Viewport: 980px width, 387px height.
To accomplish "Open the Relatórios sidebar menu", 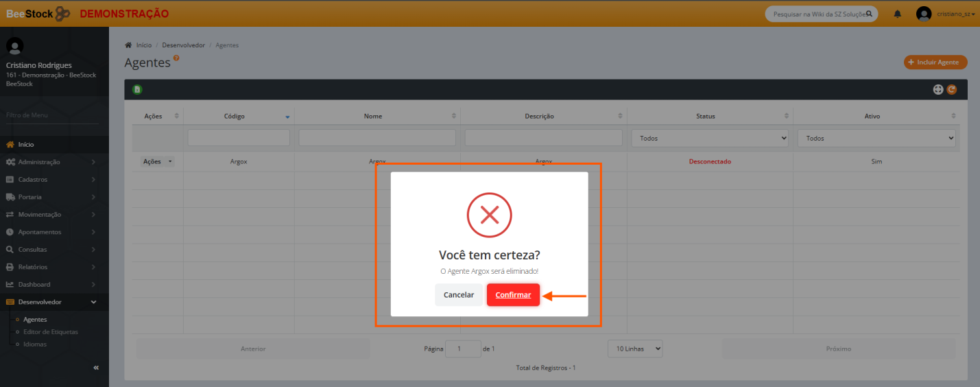I will (x=49, y=267).
